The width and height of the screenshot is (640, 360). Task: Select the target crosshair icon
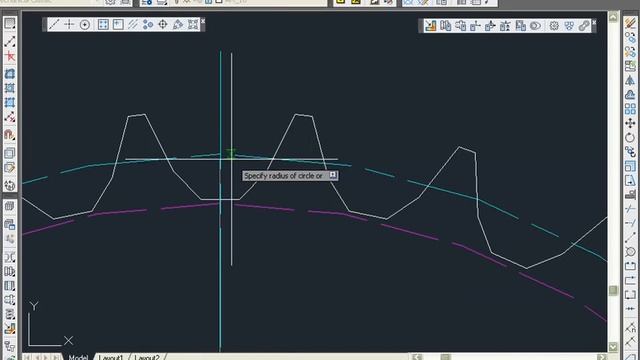pyautogui.click(x=163, y=24)
